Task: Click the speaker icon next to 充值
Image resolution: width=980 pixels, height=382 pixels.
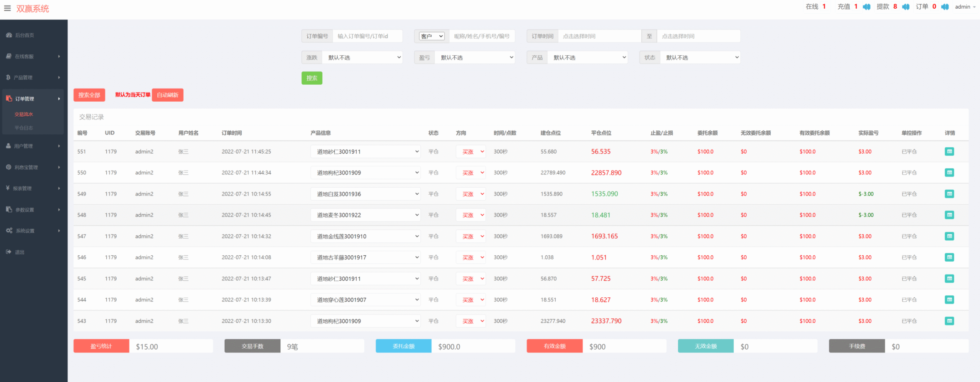Action: [x=867, y=7]
